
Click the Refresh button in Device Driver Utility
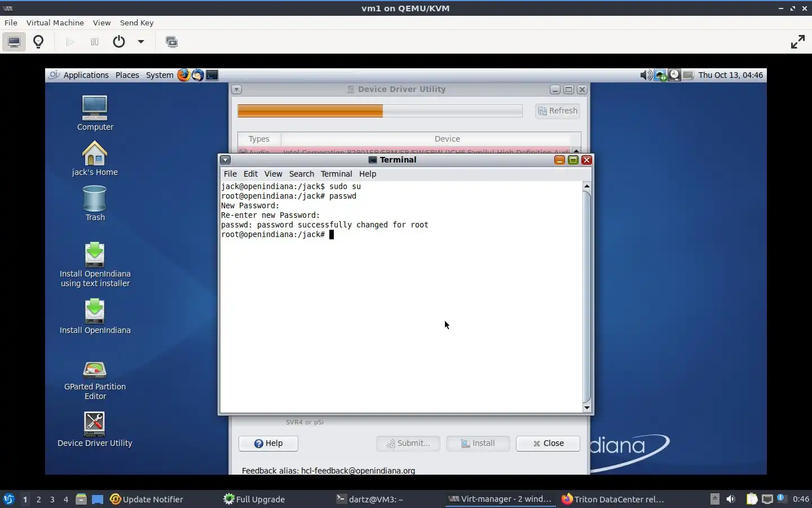click(558, 111)
